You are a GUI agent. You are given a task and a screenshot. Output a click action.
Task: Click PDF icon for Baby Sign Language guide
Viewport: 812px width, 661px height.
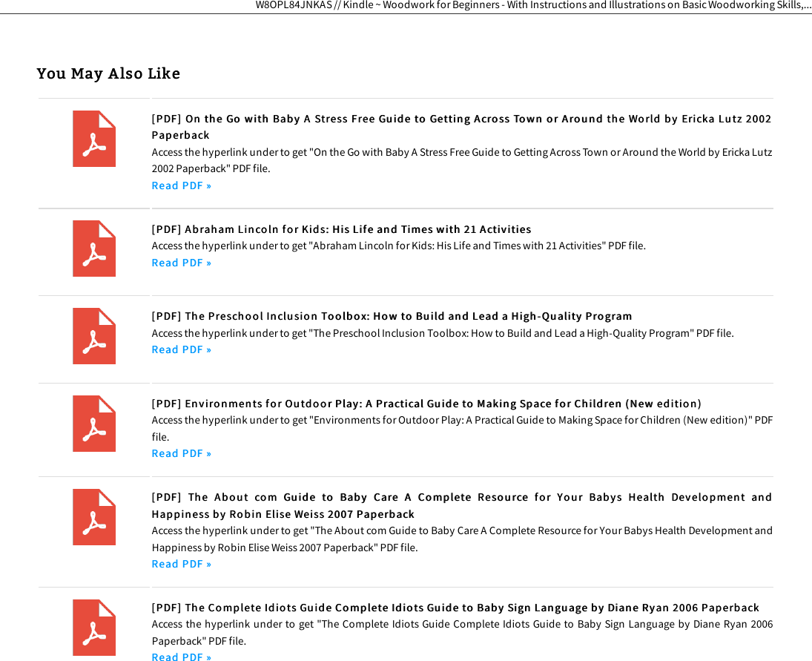click(x=94, y=628)
